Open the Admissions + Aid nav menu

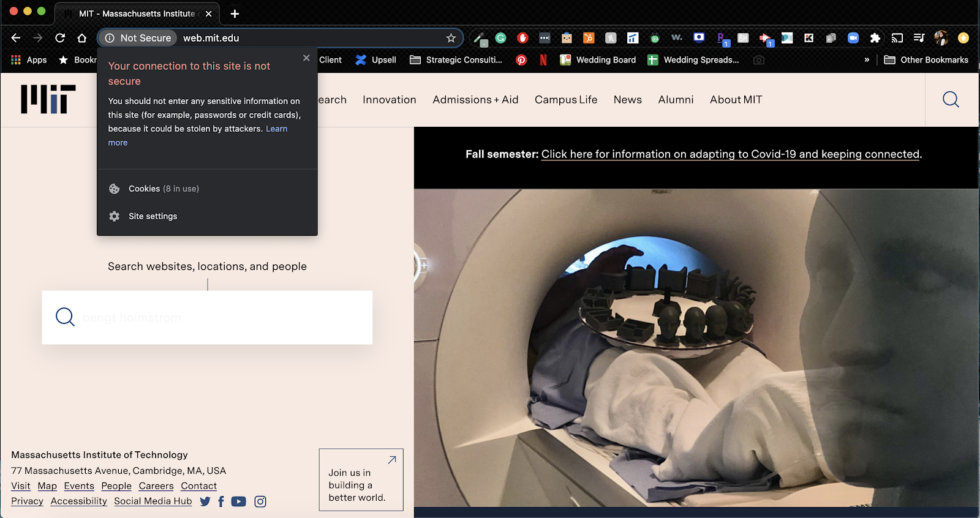[475, 100]
